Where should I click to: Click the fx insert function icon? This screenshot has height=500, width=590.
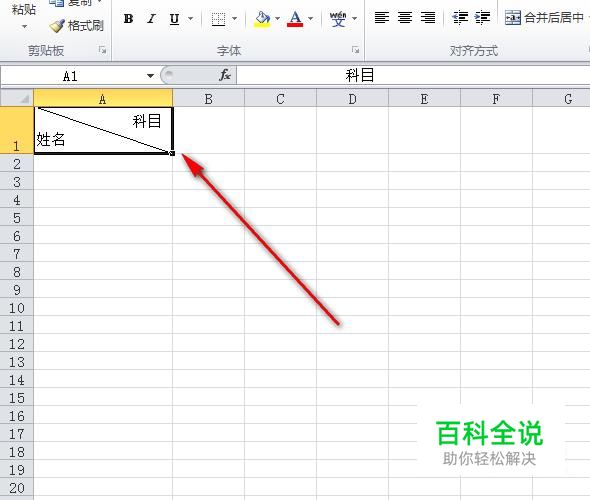tap(225, 75)
